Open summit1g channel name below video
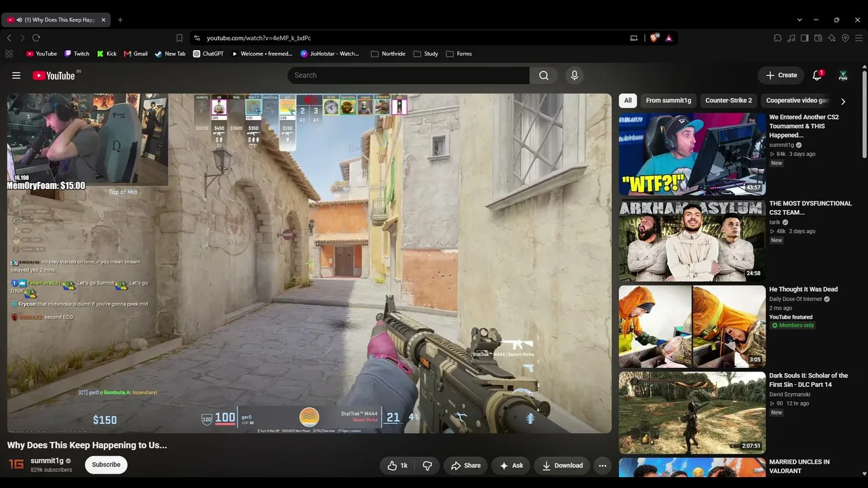This screenshot has width=868, height=488. (47, 461)
